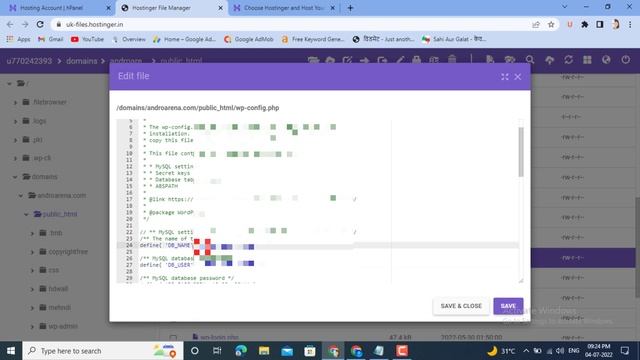Select the wp-admin folder in tree

[58, 326]
